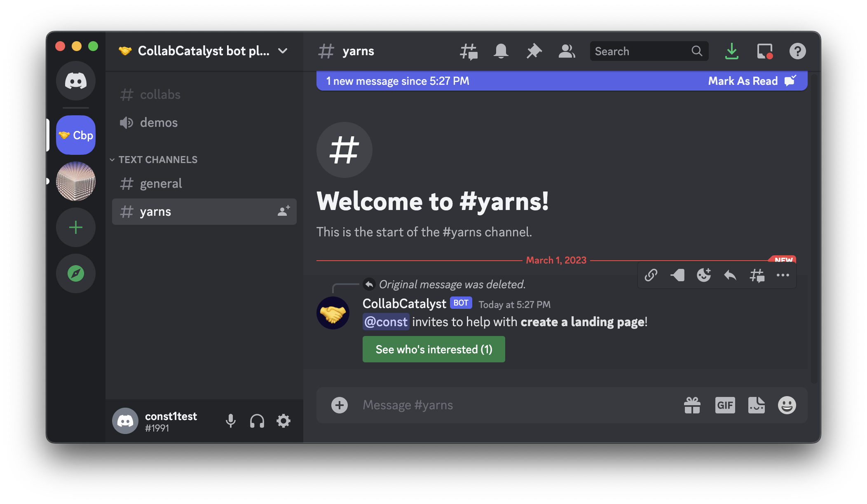Open the inbox
The image size is (867, 504).
click(765, 51)
